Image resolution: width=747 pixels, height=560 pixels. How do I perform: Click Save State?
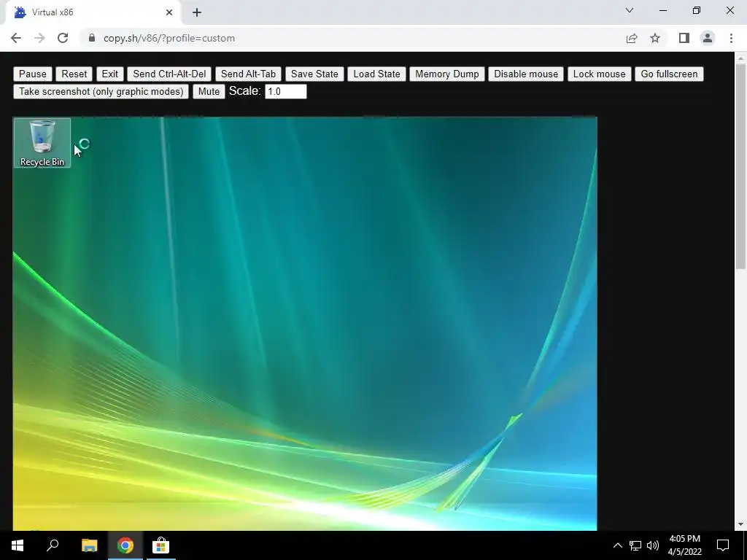coord(314,74)
